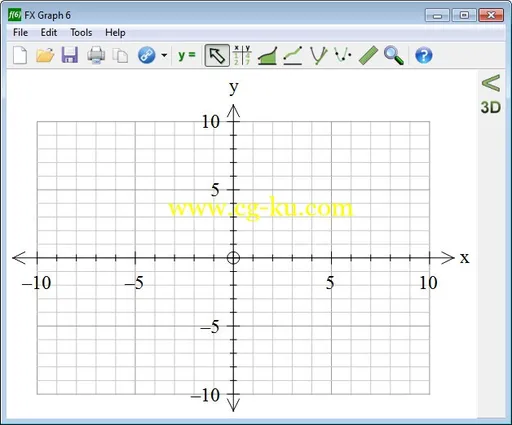The width and height of the screenshot is (512, 425).
Task: Open the Edit menu
Action: point(49,33)
